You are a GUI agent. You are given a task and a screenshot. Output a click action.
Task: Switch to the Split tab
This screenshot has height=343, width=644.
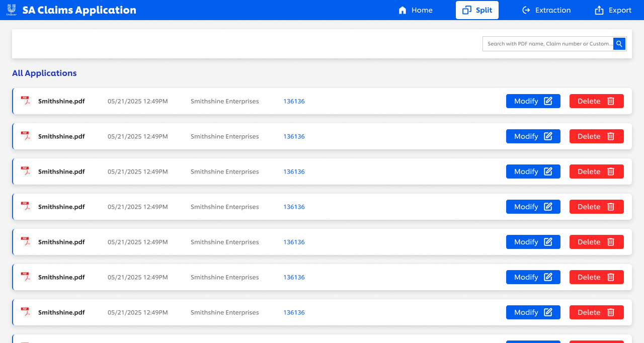tap(477, 10)
